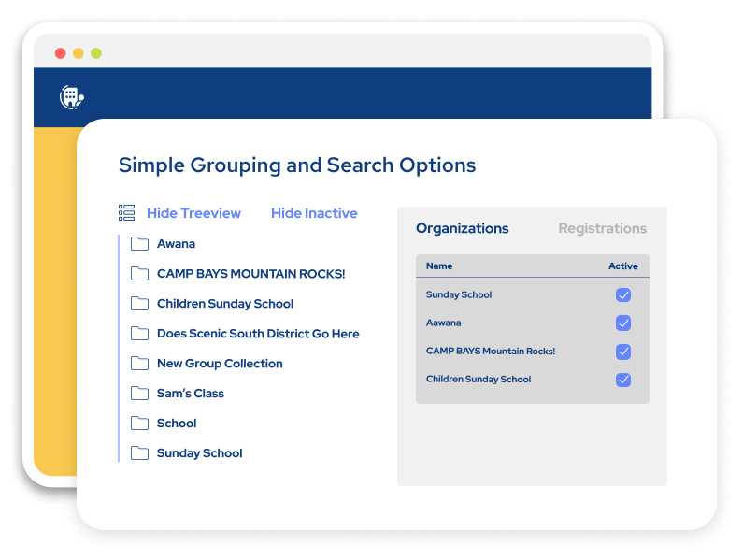
Task: Click the app logo in the blue header
Action: coord(72,97)
